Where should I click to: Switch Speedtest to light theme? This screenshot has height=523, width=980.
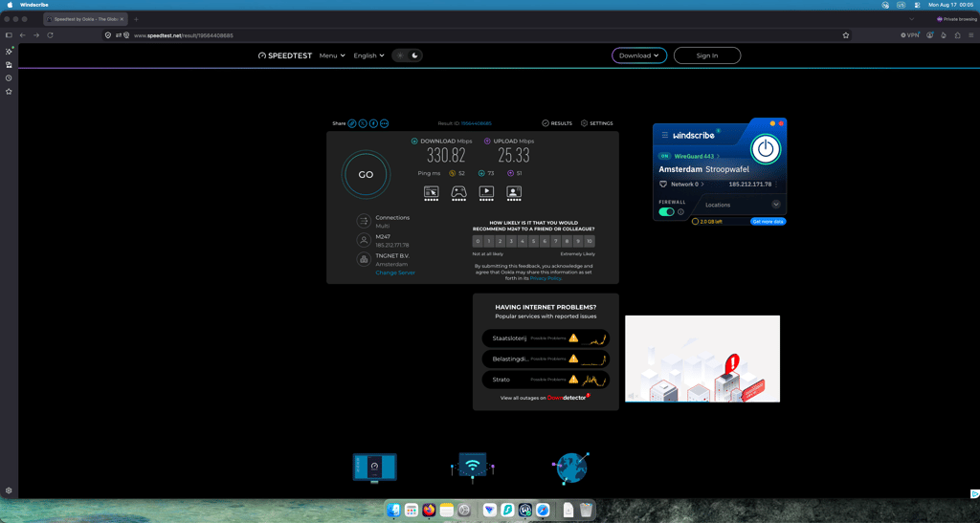(400, 55)
